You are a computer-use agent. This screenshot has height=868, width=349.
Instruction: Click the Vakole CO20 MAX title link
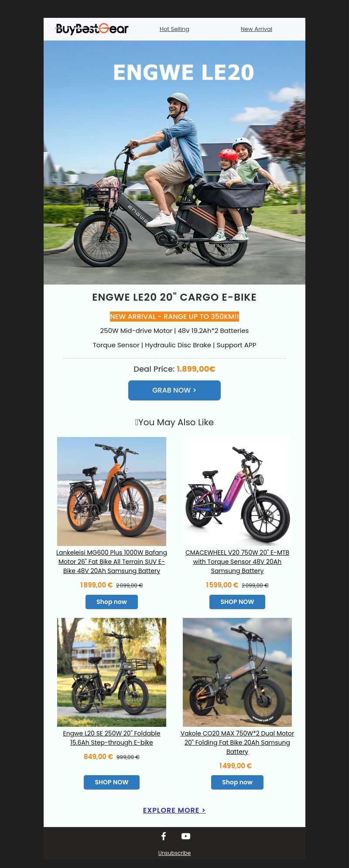click(x=237, y=743)
